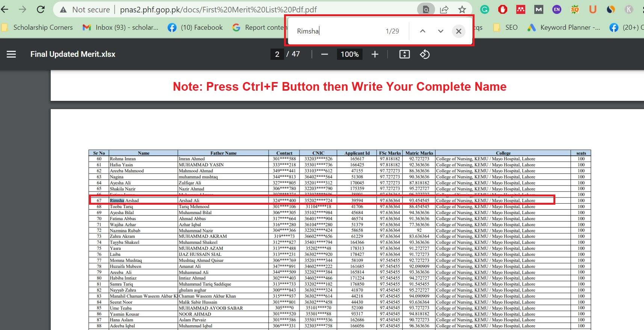Viewport: 644px width, 330px height.
Task: Click the Matric Marks column header
Action: [419, 153]
